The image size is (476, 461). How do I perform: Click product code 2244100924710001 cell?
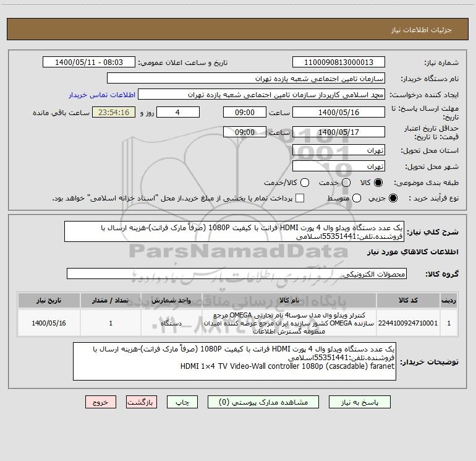click(408, 323)
